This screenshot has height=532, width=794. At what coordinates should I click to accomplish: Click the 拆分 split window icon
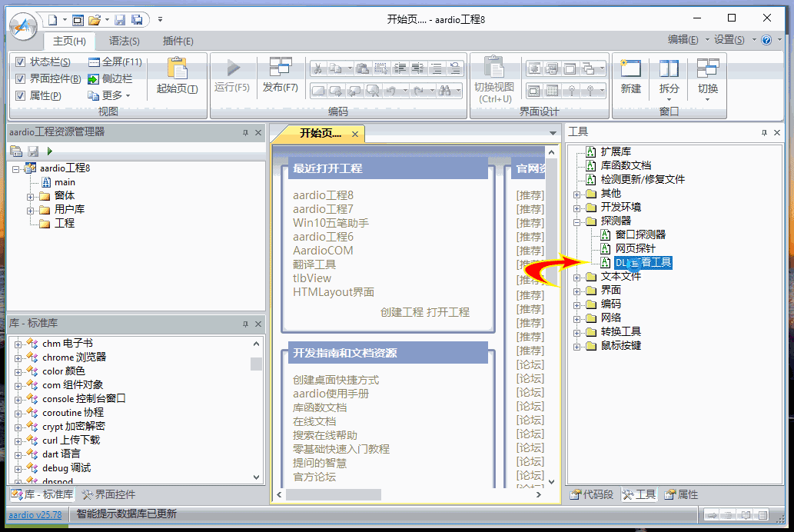669,69
